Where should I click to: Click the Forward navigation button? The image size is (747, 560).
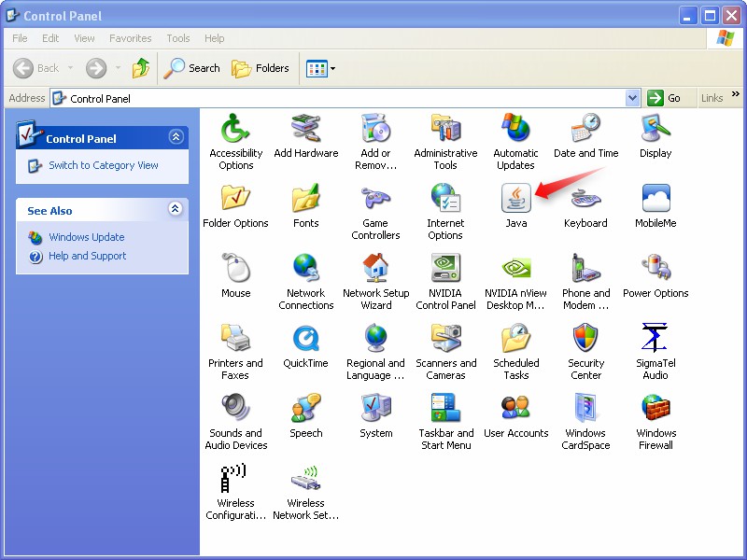[97, 68]
